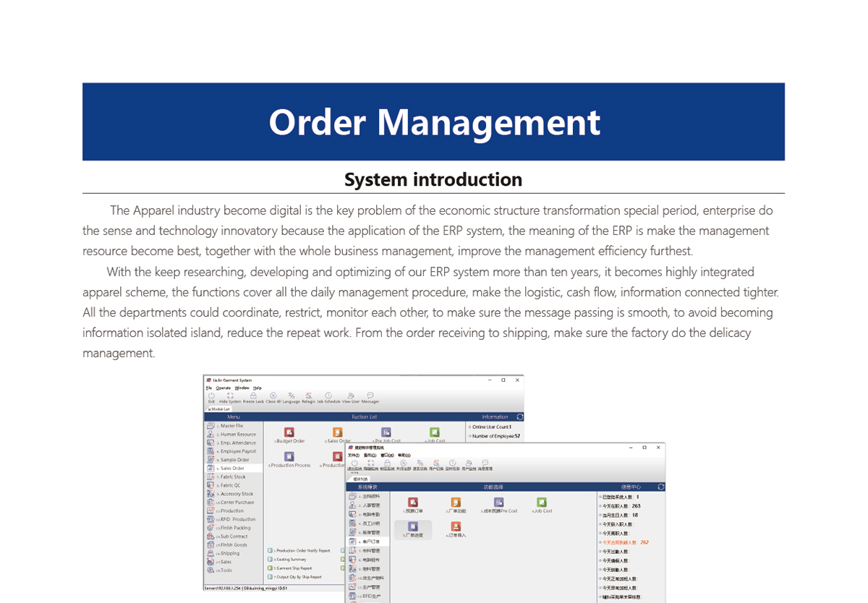
Task: Open the orange 2.厂单功能 function icon
Action: (456, 502)
